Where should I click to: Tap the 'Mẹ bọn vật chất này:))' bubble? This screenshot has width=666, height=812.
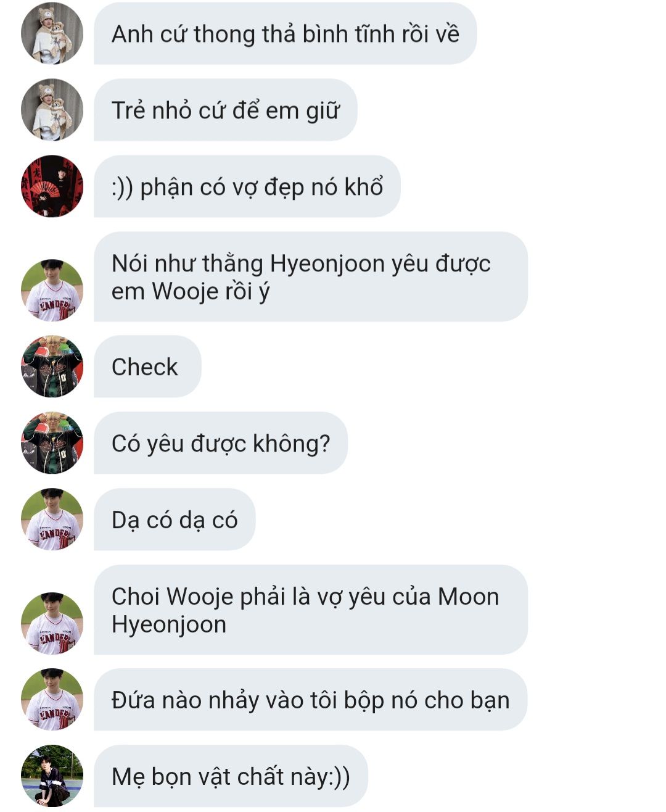231,776
